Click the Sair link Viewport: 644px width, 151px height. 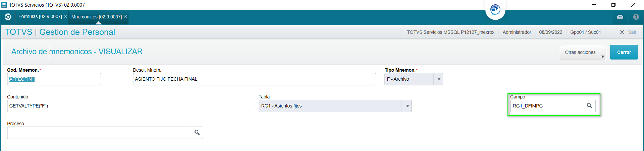click(x=632, y=32)
